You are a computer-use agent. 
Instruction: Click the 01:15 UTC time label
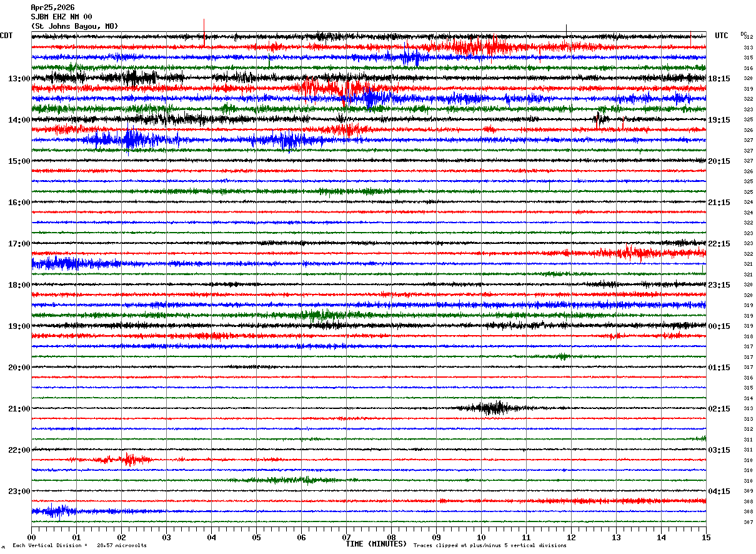(x=719, y=368)
